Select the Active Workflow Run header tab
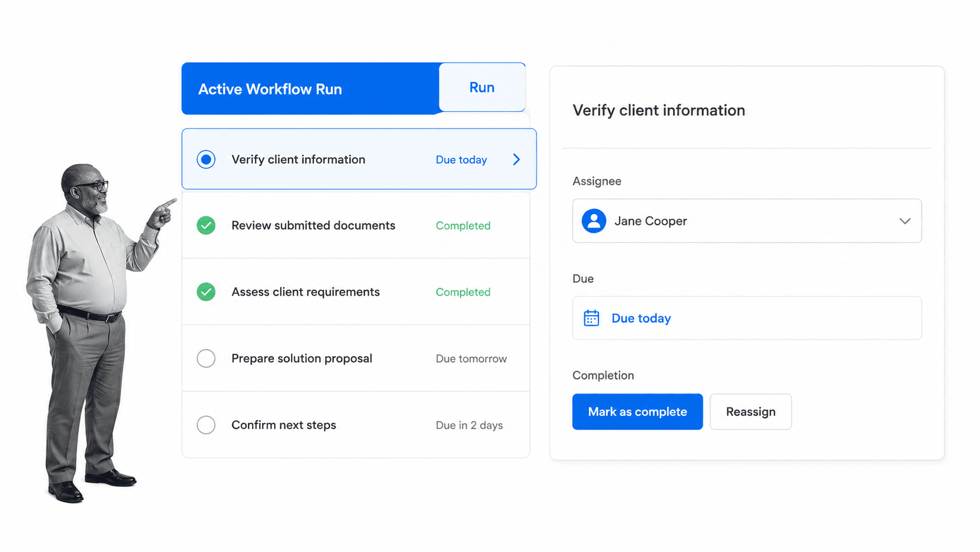The width and height of the screenshot is (980, 552). tap(311, 89)
